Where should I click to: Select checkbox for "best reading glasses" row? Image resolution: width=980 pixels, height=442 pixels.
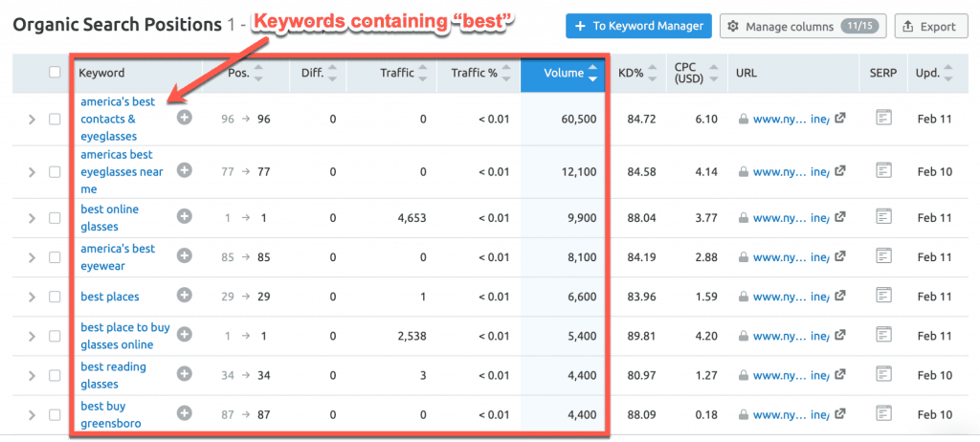pos(55,375)
